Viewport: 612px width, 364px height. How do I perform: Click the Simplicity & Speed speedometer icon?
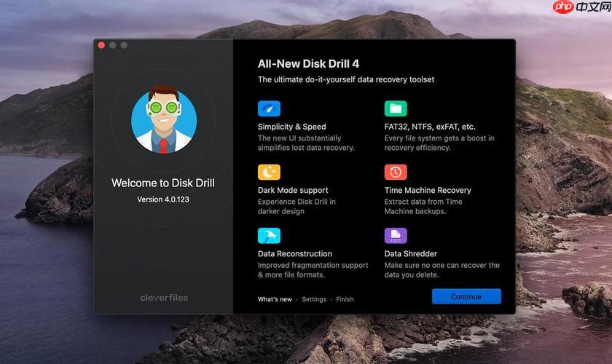pos(269,108)
